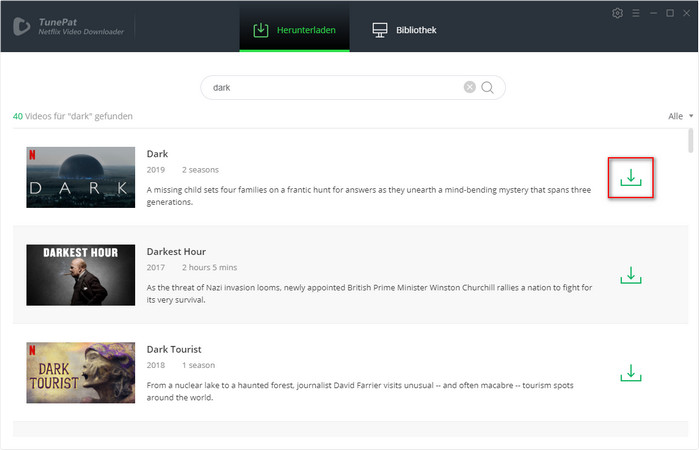699x450 pixels.
Task: Open the hamburger menu icon
Action: (x=636, y=13)
